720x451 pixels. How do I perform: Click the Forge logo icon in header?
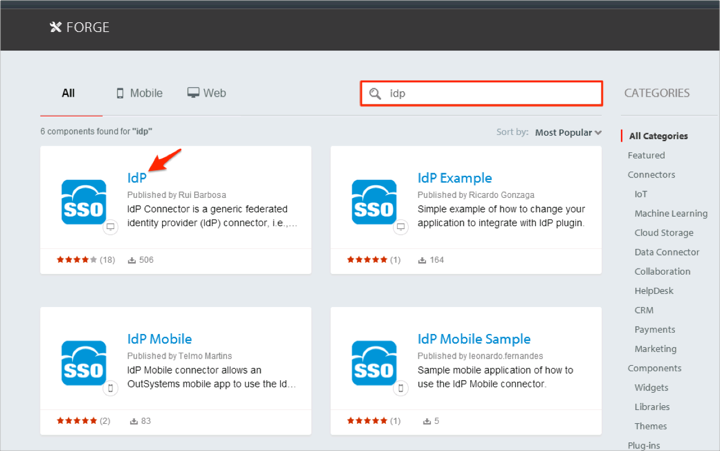click(55, 27)
